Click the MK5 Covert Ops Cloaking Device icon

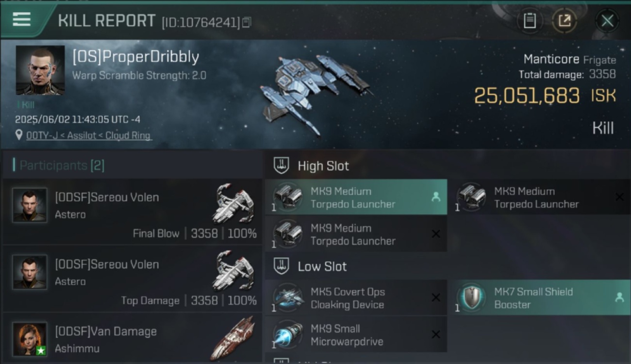click(x=288, y=298)
